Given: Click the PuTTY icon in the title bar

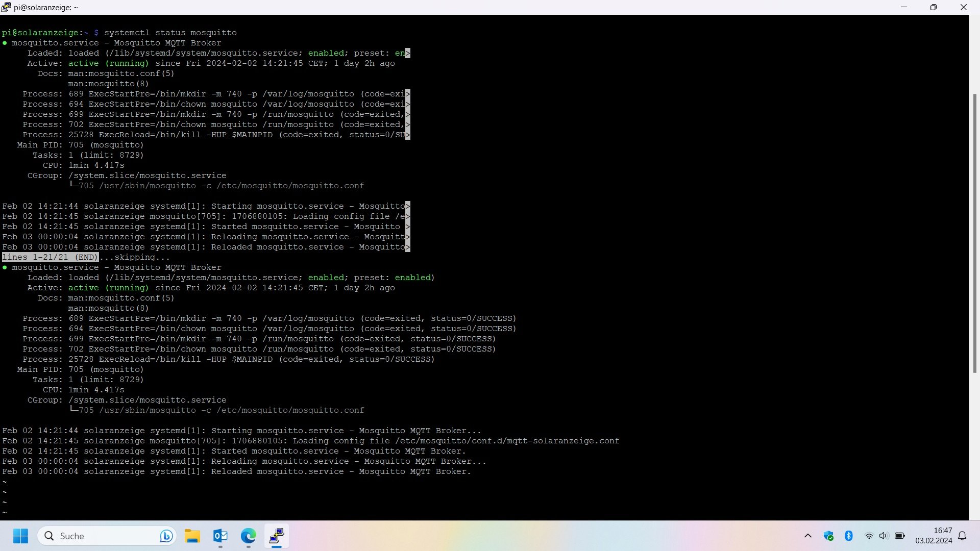Looking at the screenshot, I should 6,7.
